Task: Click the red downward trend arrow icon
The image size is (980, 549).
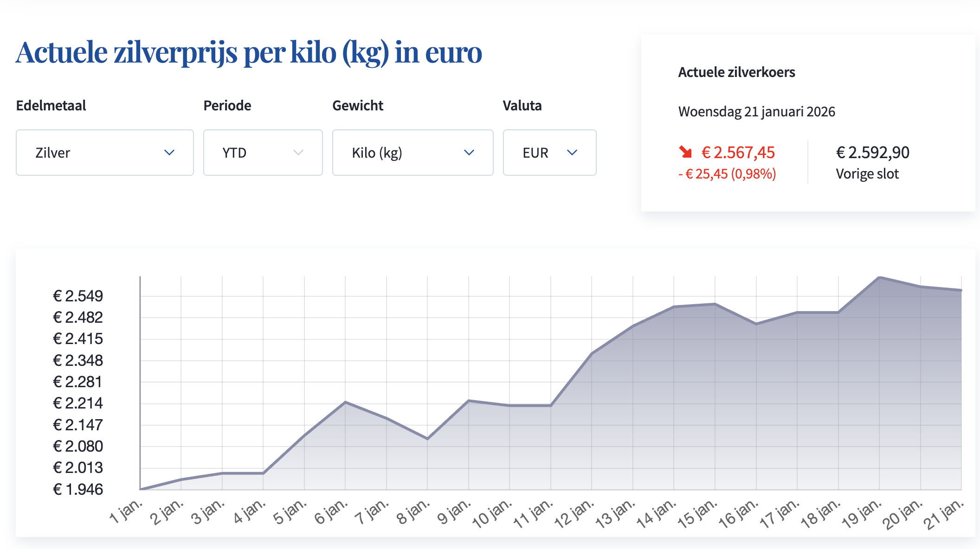Action: pyautogui.click(x=685, y=152)
